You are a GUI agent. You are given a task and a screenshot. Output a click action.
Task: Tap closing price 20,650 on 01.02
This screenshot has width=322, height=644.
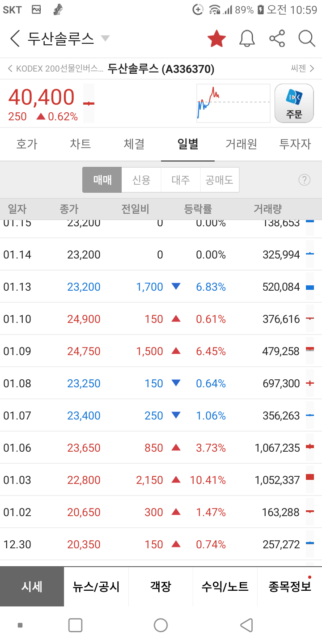pyautogui.click(x=84, y=512)
